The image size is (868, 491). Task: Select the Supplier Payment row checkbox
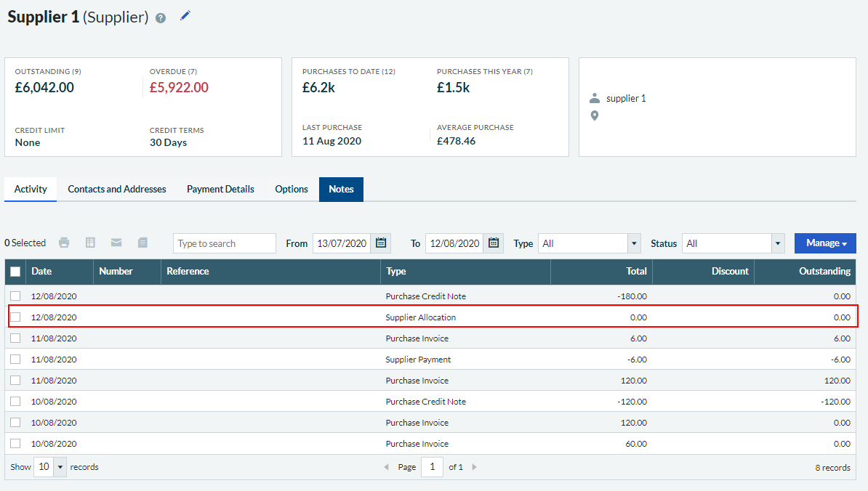pos(15,360)
